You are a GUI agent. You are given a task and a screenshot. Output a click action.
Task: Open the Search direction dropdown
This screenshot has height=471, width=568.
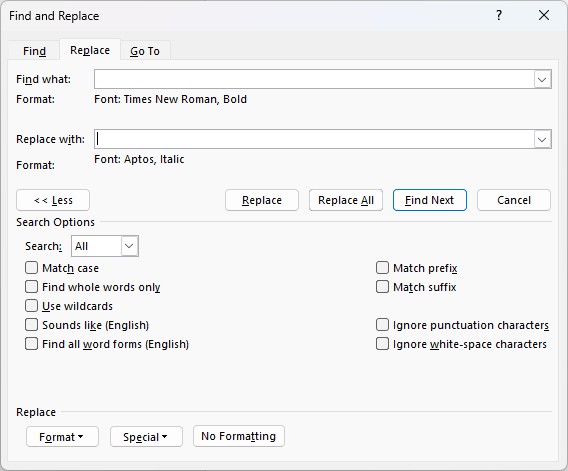(x=129, y=246)
